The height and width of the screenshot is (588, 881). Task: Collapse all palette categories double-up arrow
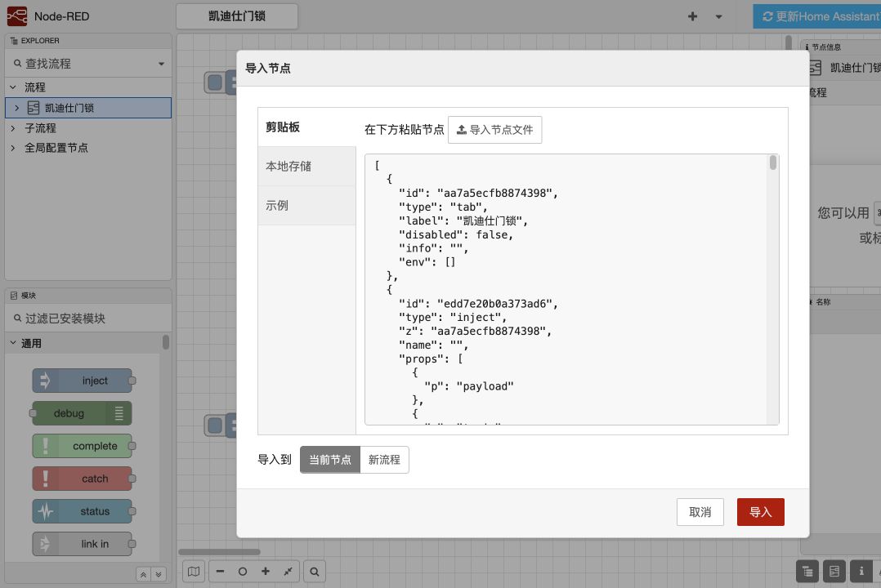click(143, 574)
